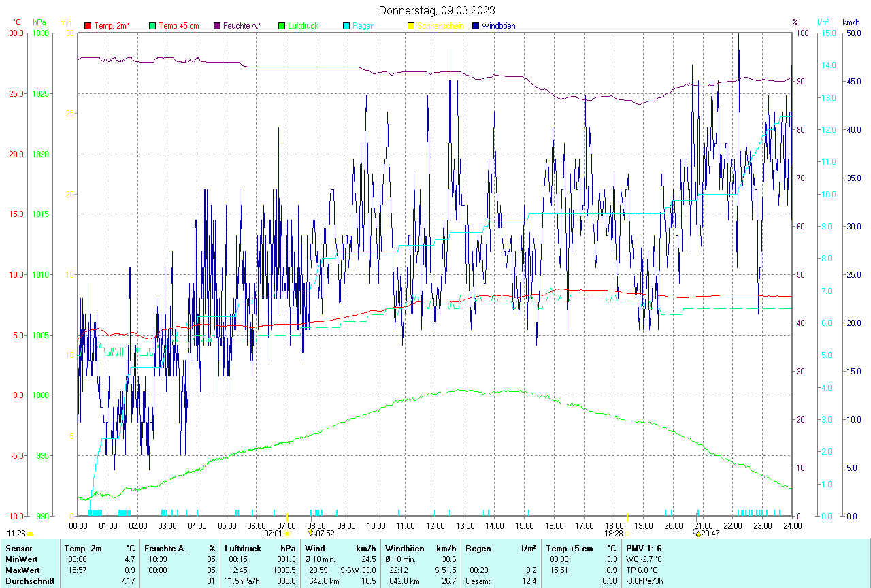The image size is (871, 588).
Task: Click the PMV-1:-6 header text
Action: [x=644, y=548]
